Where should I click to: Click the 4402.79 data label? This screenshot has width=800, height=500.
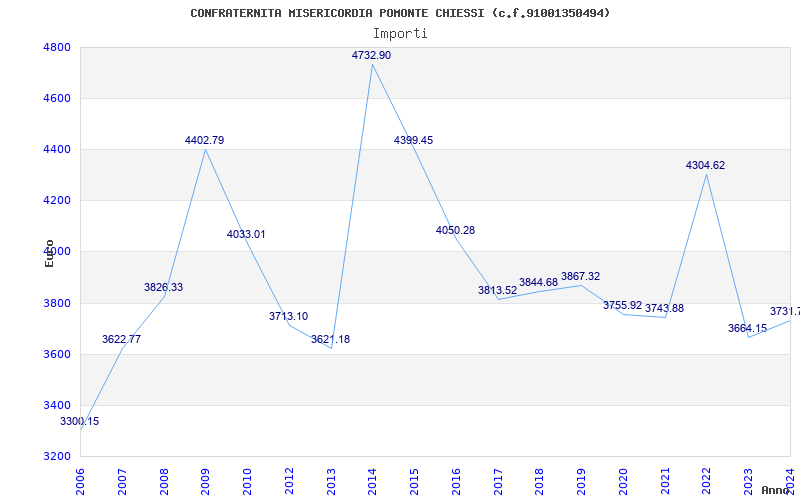click(205, 140)
